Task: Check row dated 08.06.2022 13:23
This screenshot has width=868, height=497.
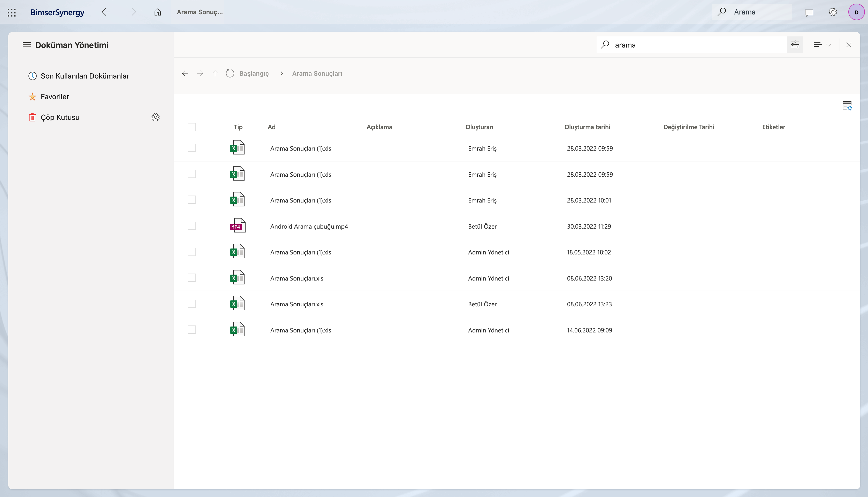Action: coord(192,304)
